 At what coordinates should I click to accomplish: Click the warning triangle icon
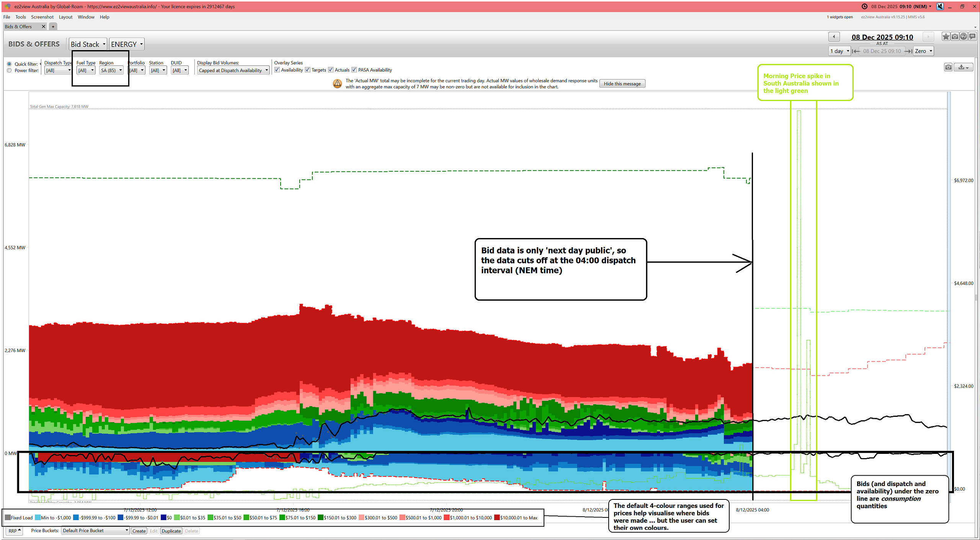tap(337, 83)
